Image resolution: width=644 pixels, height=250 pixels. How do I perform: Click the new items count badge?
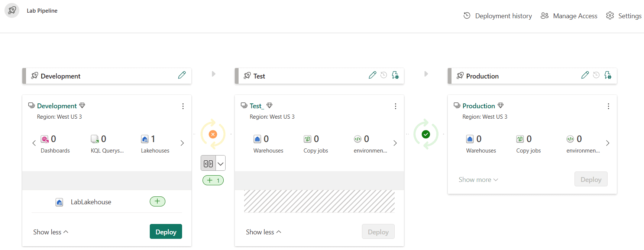(213, 180)
